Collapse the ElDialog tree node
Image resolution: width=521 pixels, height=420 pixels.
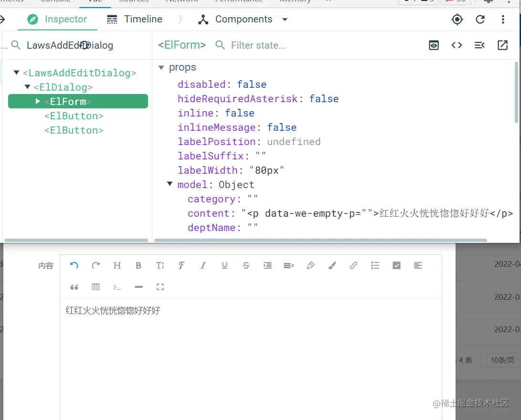pos(28,87)
